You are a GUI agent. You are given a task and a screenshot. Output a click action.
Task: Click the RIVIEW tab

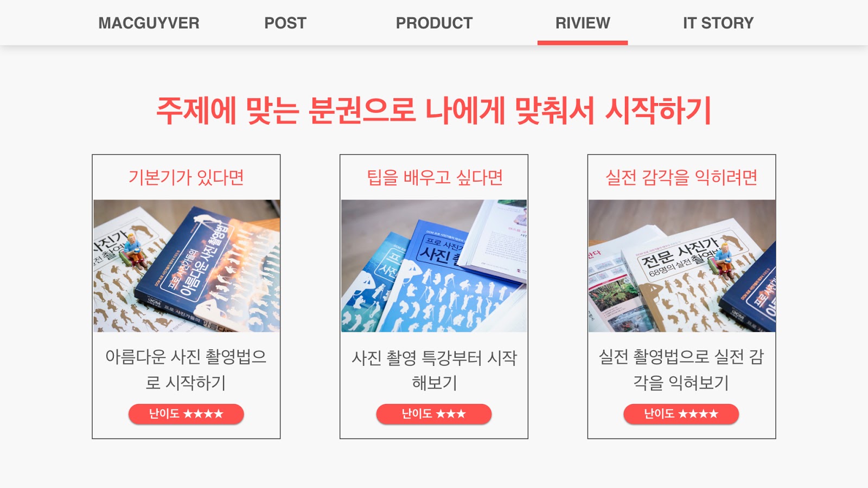coord(583,23)
